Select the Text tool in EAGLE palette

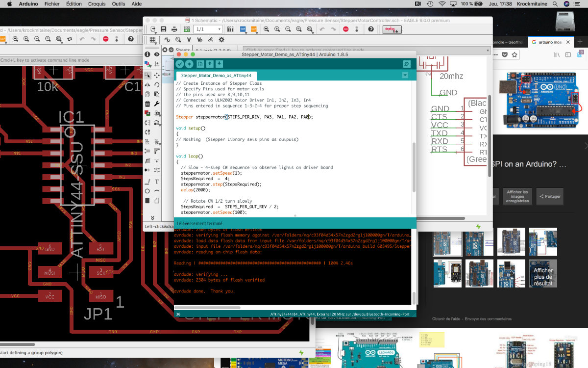tap(157, 181)
